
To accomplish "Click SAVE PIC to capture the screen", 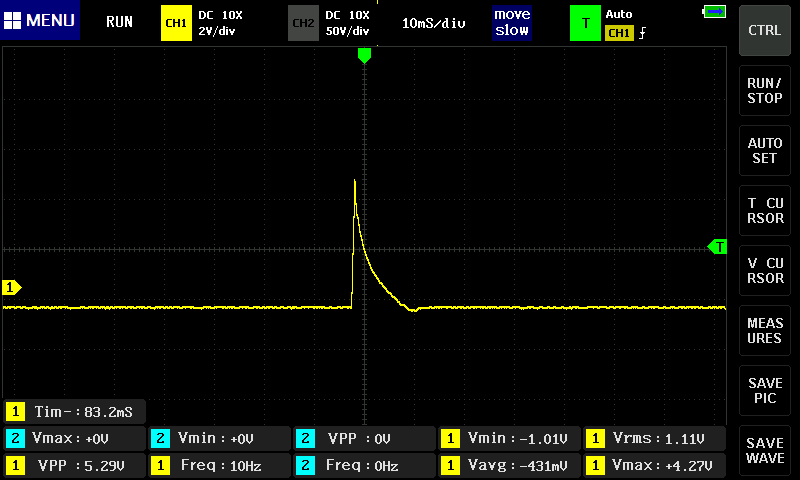I will [765, 391].
